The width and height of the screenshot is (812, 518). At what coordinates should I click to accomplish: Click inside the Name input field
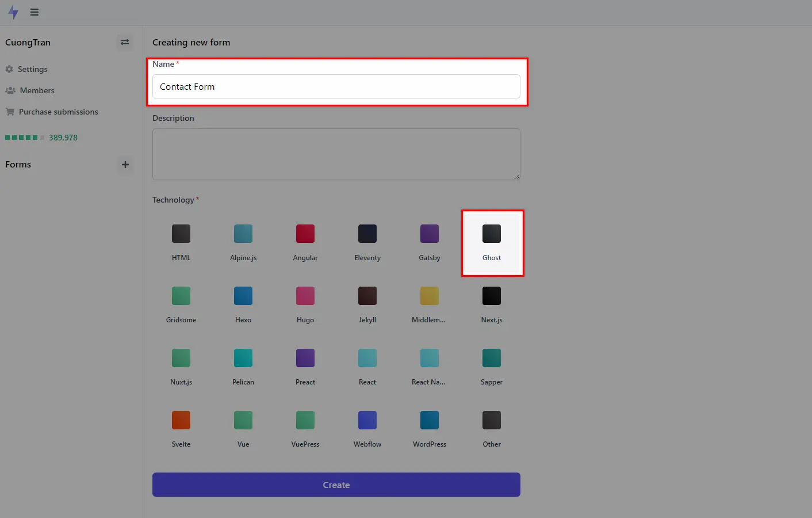pyautogui.click(x=336, y=86)
